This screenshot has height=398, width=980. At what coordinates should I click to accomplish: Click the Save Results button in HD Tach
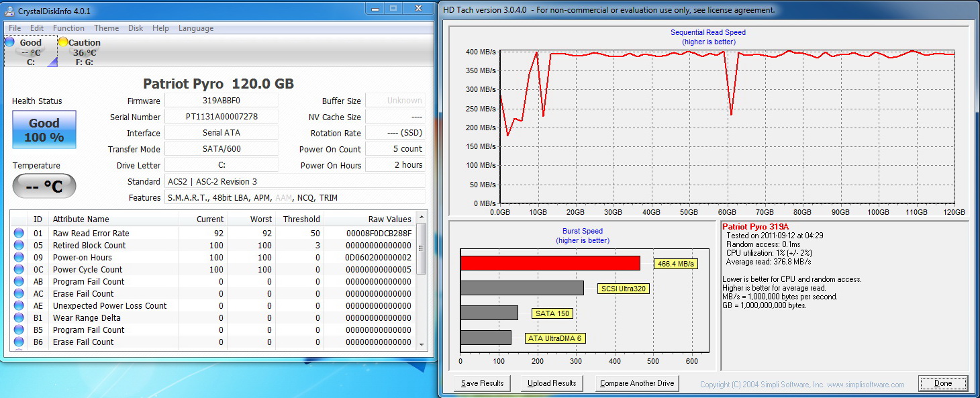(482, 383)
